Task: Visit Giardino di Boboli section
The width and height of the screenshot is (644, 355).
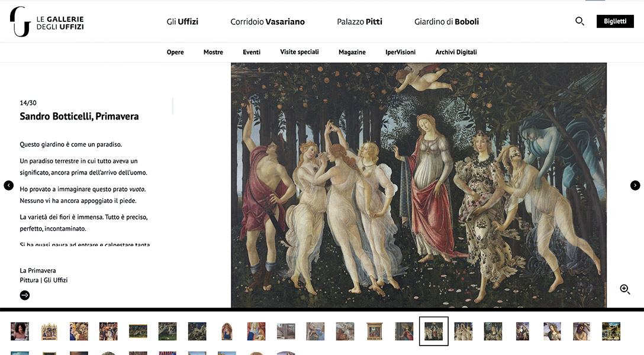Action: click(446, 22)
